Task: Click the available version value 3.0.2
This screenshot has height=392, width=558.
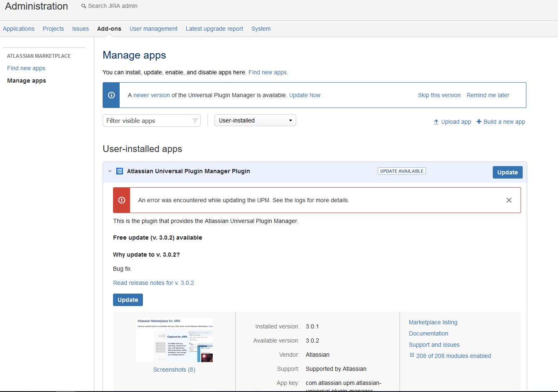Action: (x=312, y=341)
